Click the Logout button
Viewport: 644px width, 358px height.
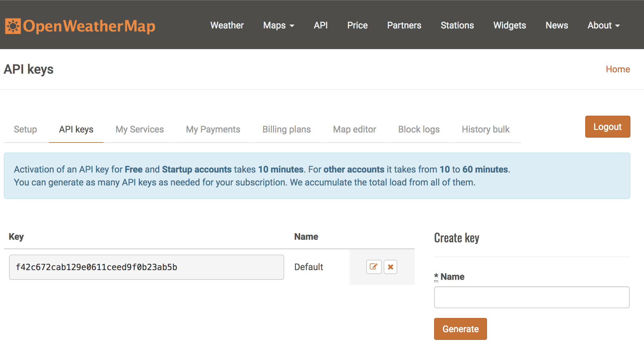[x=607, y=127]
